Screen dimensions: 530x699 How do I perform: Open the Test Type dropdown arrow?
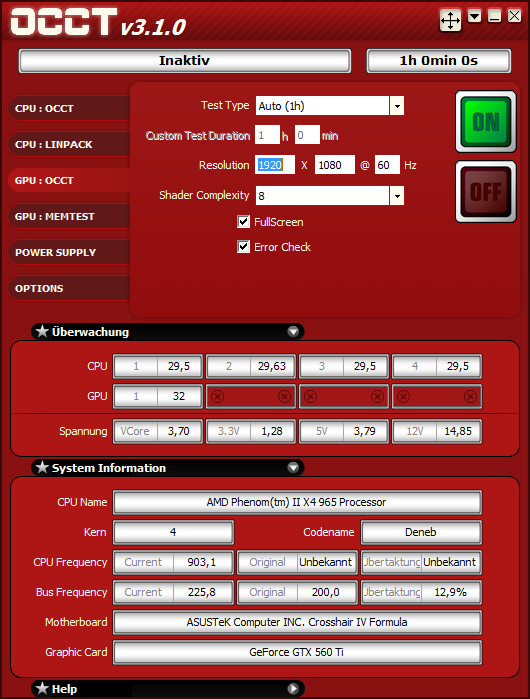[x=397, y=106]
